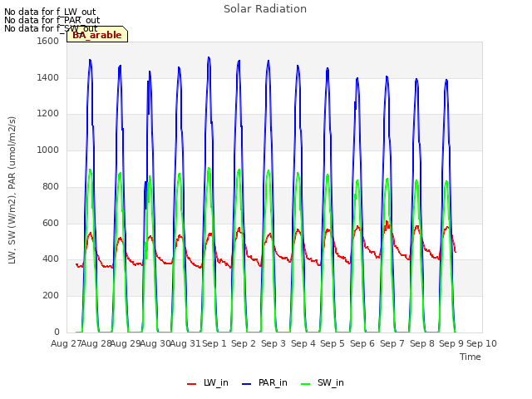The width and height of the screenshot is (532, 399).
Task: Toggle the LW_in legend label
Action: click(x=216, y=382)
